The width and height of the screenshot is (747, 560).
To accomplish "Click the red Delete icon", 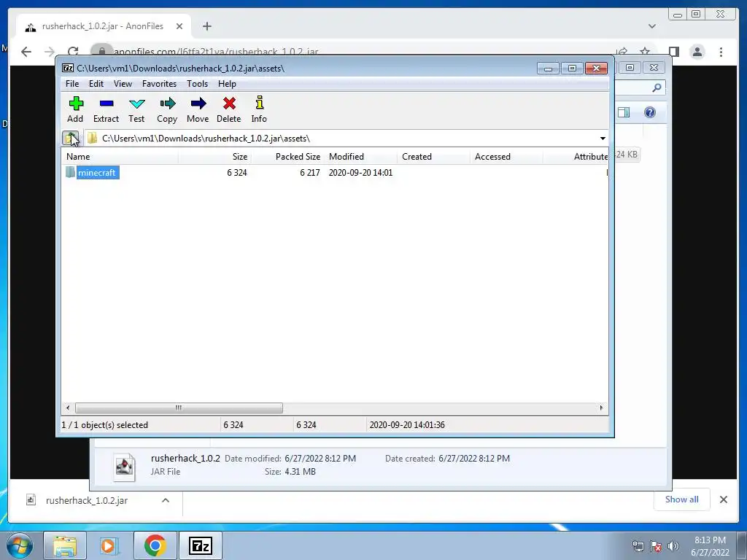I will (x=229, y=104).
